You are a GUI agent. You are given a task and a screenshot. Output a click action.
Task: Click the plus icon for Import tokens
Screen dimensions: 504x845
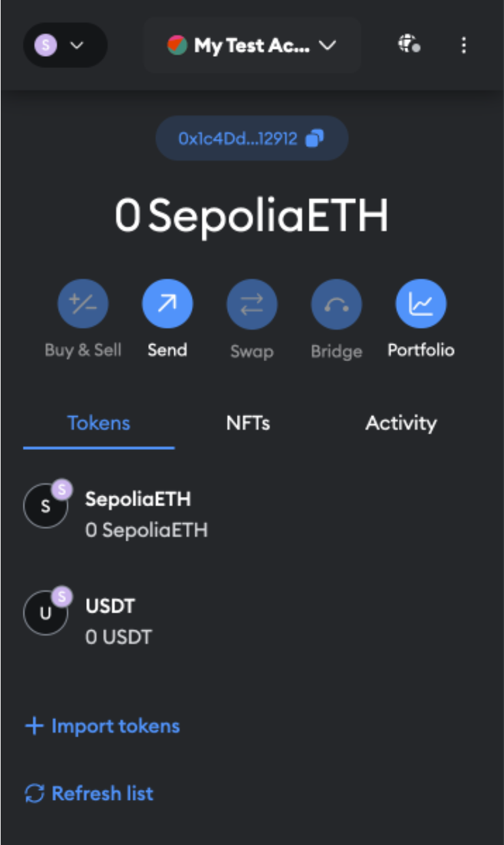coord(34,726)
